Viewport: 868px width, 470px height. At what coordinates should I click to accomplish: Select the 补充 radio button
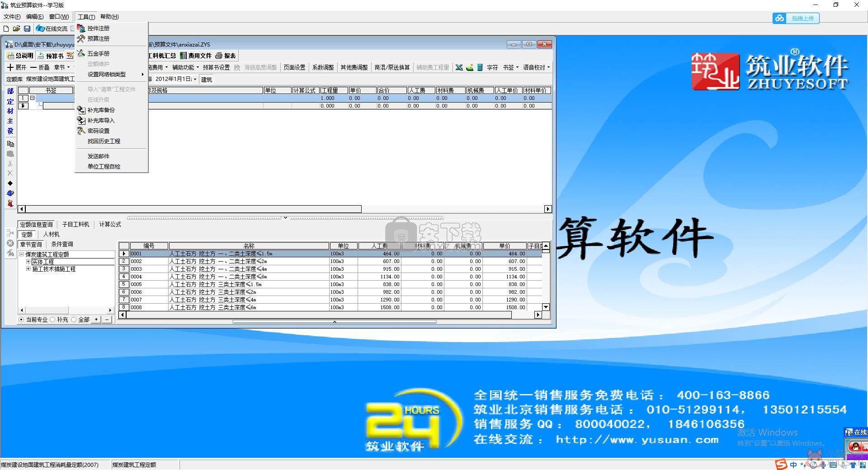pyautogui.click(x=52, y=320)
